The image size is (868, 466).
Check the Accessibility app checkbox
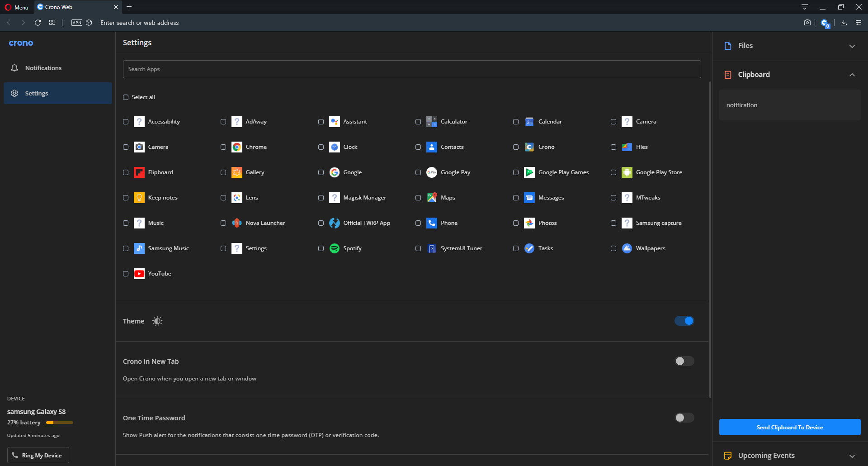tap(126, 122)
